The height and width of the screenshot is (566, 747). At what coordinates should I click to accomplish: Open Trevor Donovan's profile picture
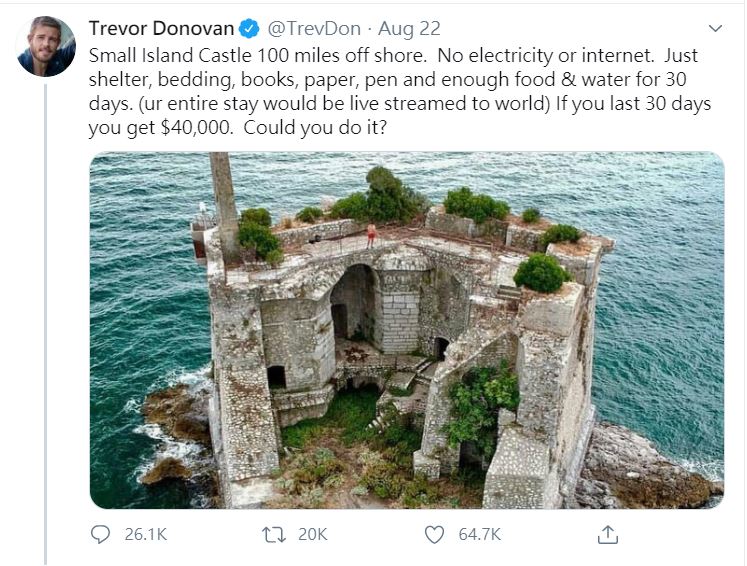coord(46,46)
